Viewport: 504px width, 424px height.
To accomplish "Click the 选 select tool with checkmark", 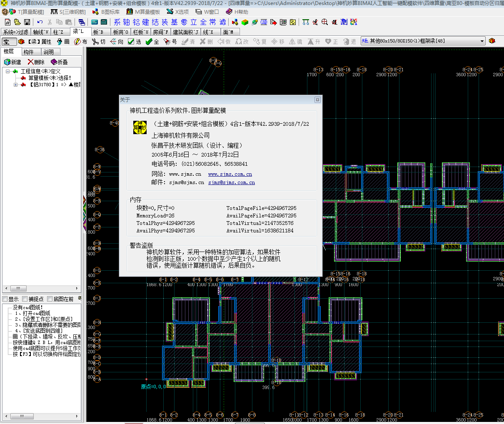I will click(135, 42).
